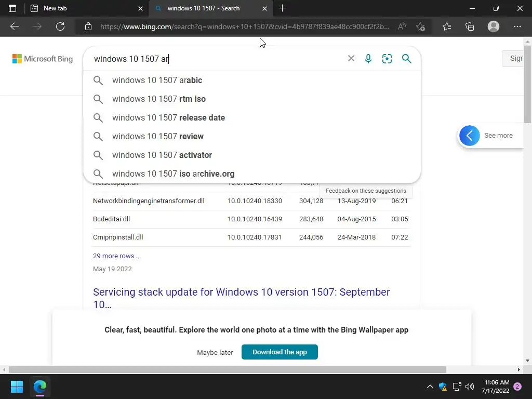Click Bcdeditai.dll file name
The image size is (532, 399).
[111, 219]
